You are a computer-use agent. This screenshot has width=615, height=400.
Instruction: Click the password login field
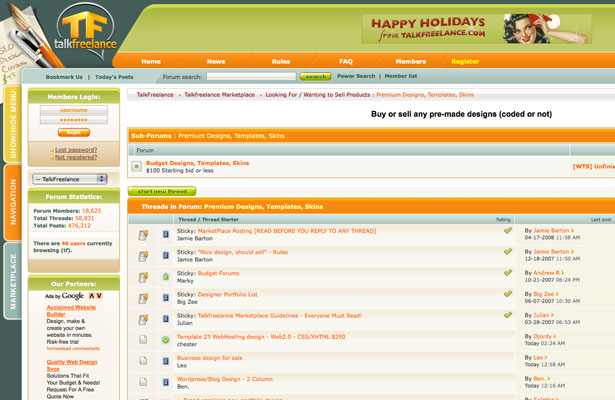(74, 120)
